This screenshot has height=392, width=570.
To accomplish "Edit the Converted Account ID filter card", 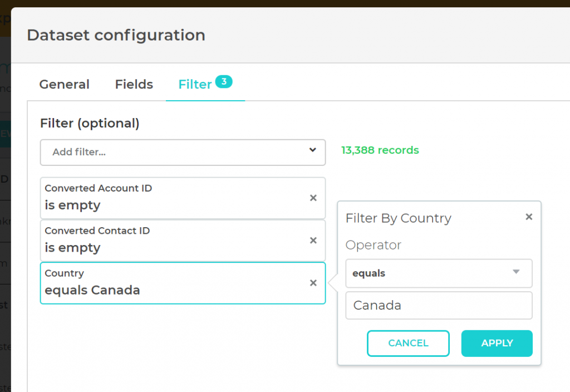I will 167,198.
